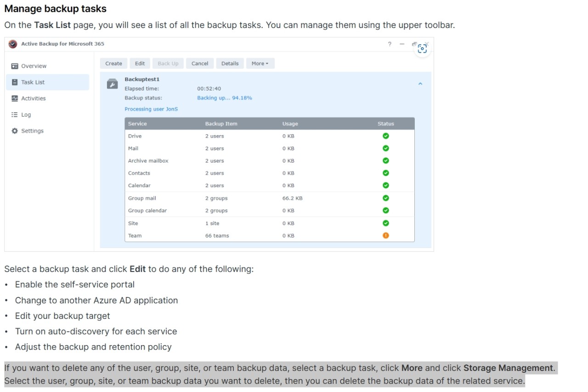Click the green status icon on Group mail row
Screen dimensions: 588x392
coord(385,198)
